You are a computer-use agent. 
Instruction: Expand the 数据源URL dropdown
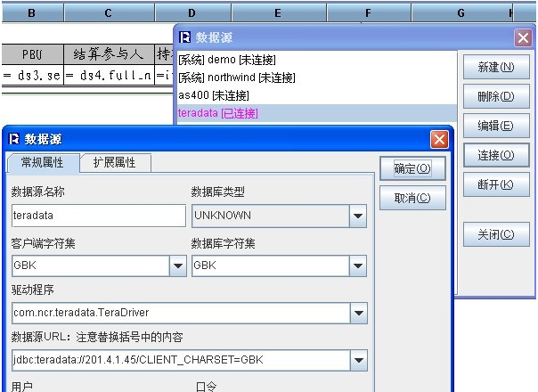(359, 360)
